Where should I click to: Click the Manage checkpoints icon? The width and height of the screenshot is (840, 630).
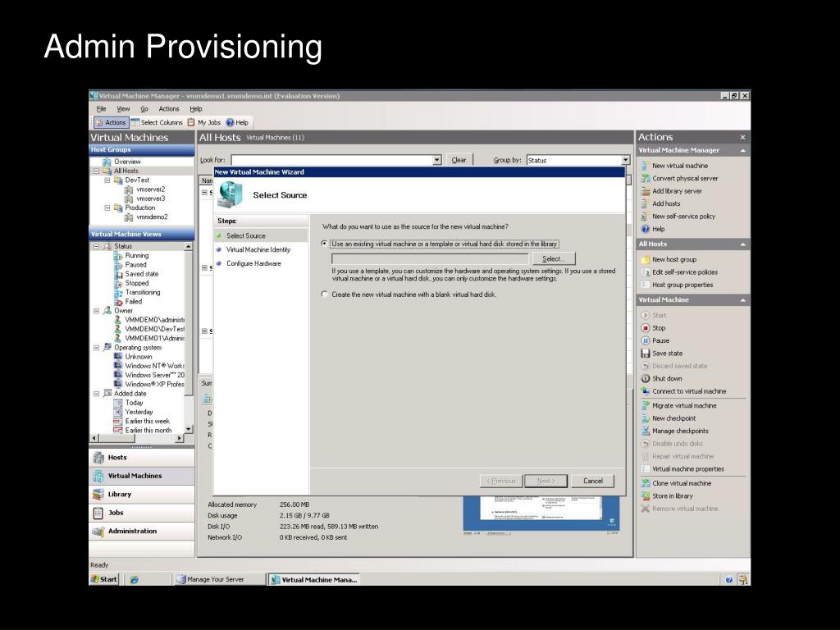(x=646, y=431)
